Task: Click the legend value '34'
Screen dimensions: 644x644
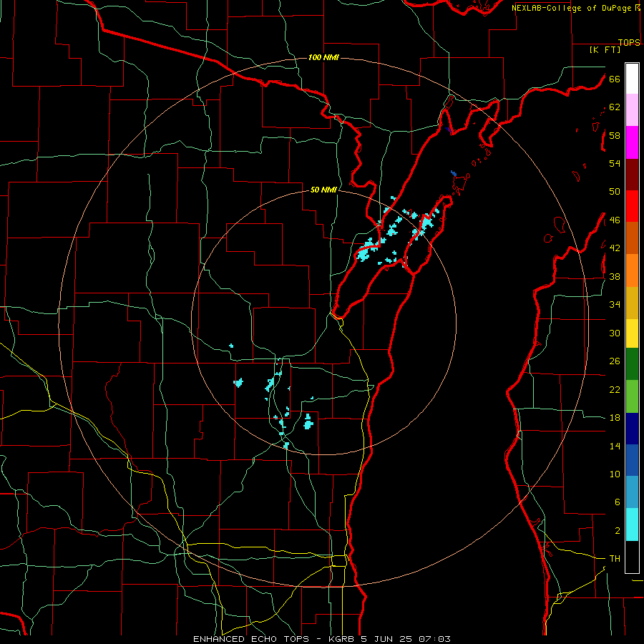Action: 615,305
